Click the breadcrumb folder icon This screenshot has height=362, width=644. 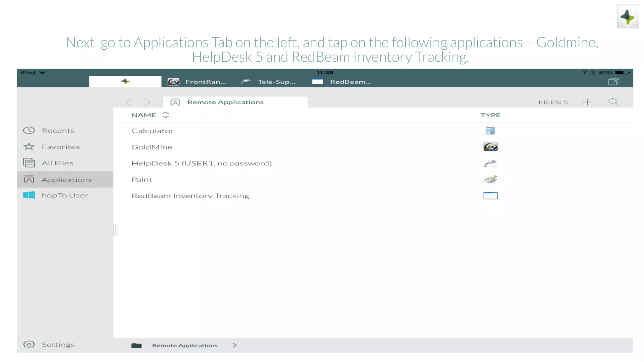pyautogui.click(x=136, y=345)
